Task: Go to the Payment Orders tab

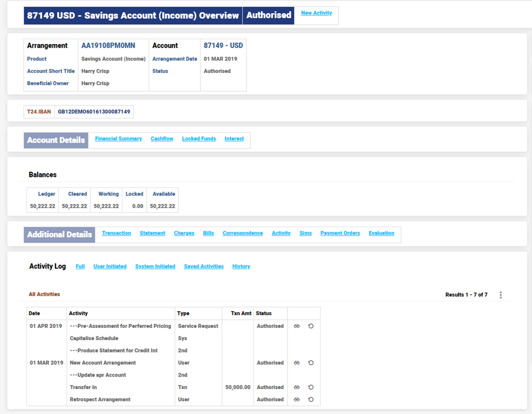Action: tap(340, 234)
